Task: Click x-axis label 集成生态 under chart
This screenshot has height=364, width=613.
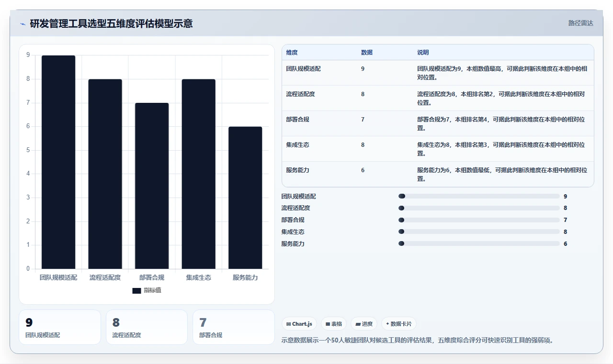Action: pyautogui.click(x=198, y=277)
